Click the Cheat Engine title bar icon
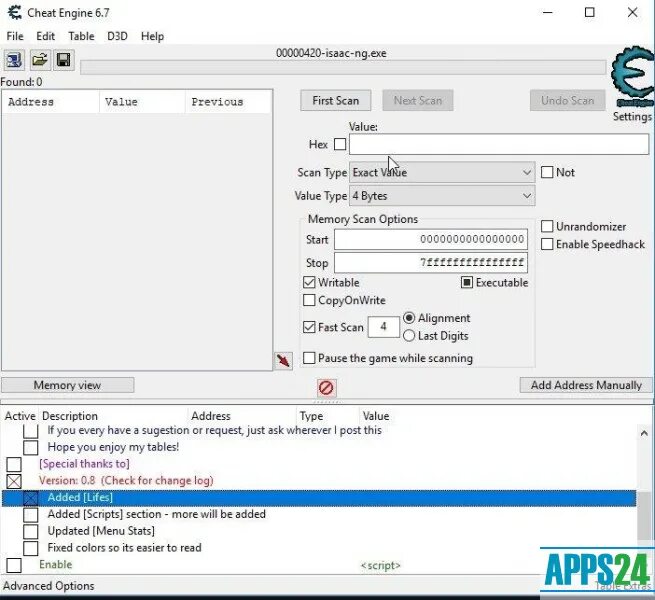Image resolution: width=655 pixels, height=600 pixels. (14, 13)
